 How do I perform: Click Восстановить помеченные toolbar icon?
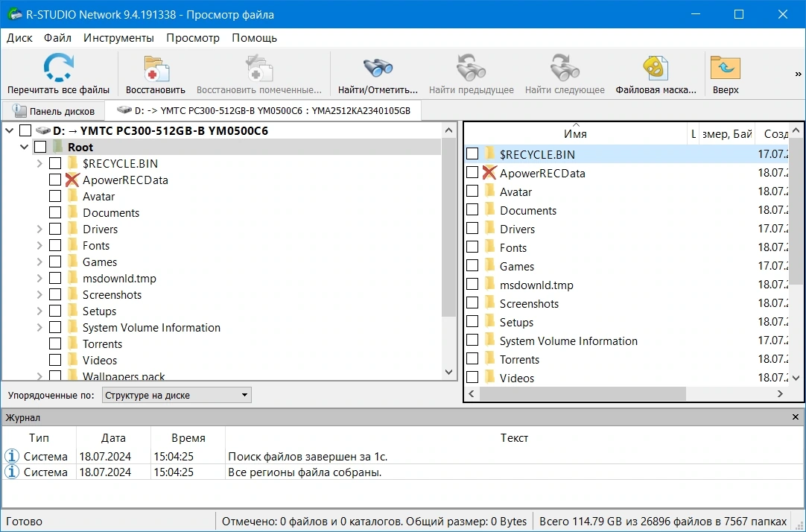click(x=258, y=68)
